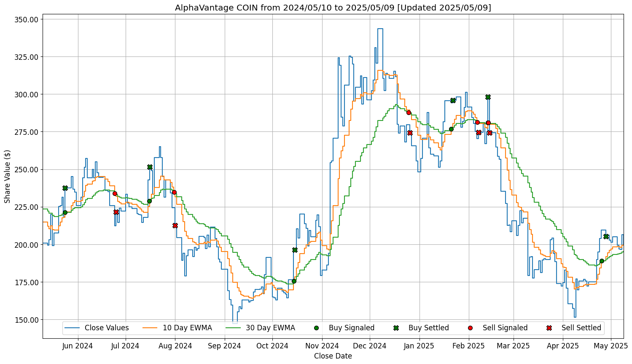Click the Mar 2025 x-axis label
This screenshot has width=632, height=364.
tap(514, 346)
